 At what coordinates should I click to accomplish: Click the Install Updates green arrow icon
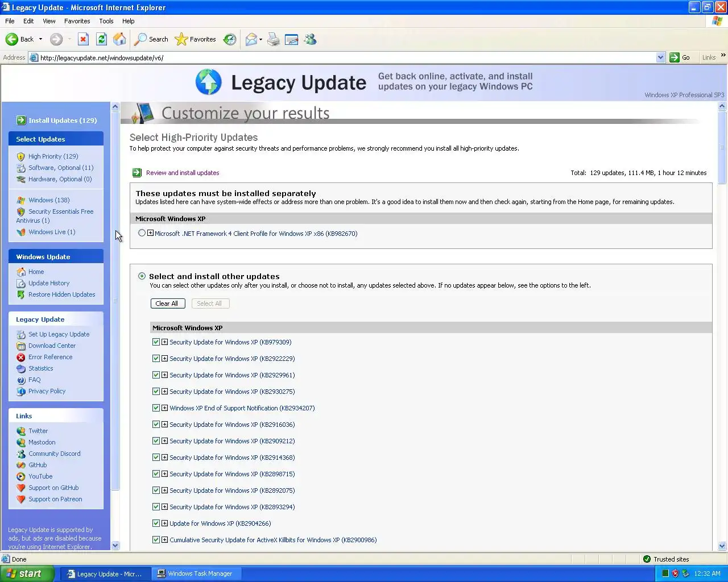tap(21, 120)
